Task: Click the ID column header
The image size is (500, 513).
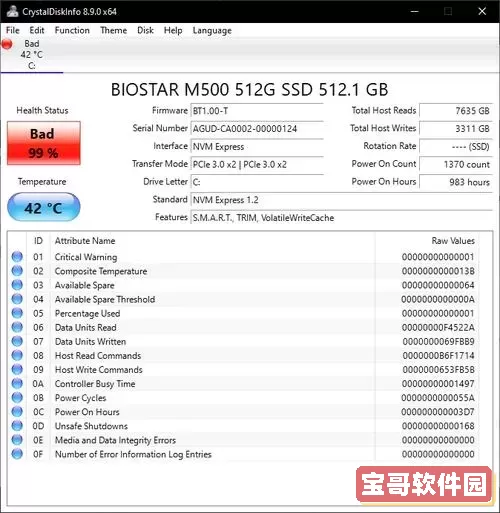Action: (x=38, y=241)
